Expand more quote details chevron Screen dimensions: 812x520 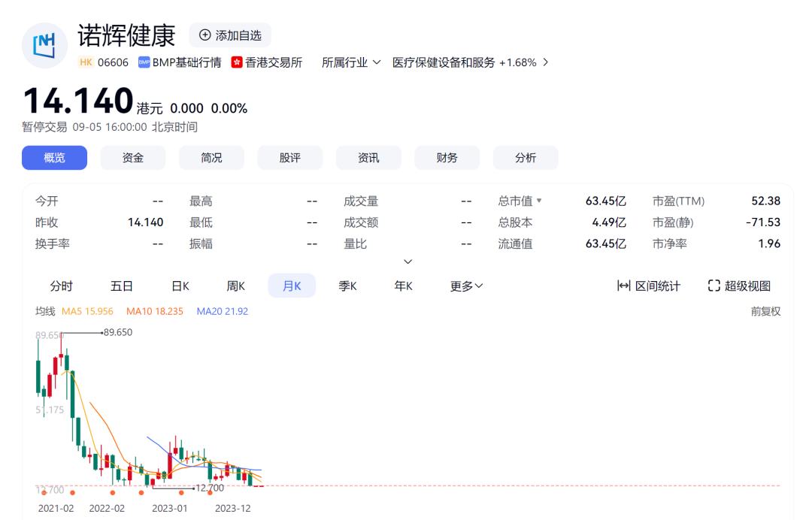pyautogui.click(x=408, y=262)
